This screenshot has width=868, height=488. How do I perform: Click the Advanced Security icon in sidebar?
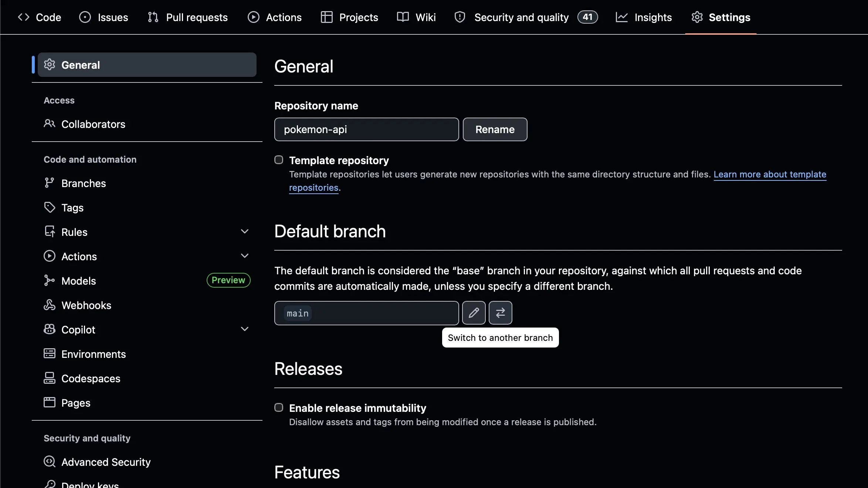pos(50,461)
